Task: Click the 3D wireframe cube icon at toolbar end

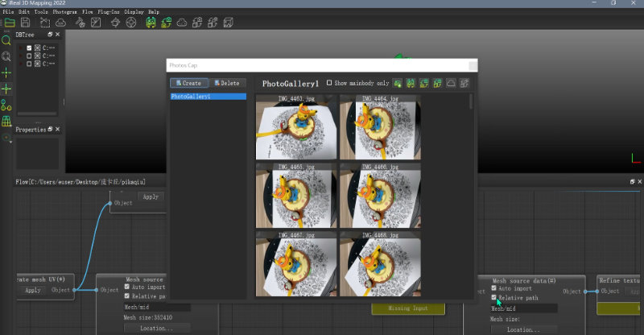Action: click(x=229, y=23)
